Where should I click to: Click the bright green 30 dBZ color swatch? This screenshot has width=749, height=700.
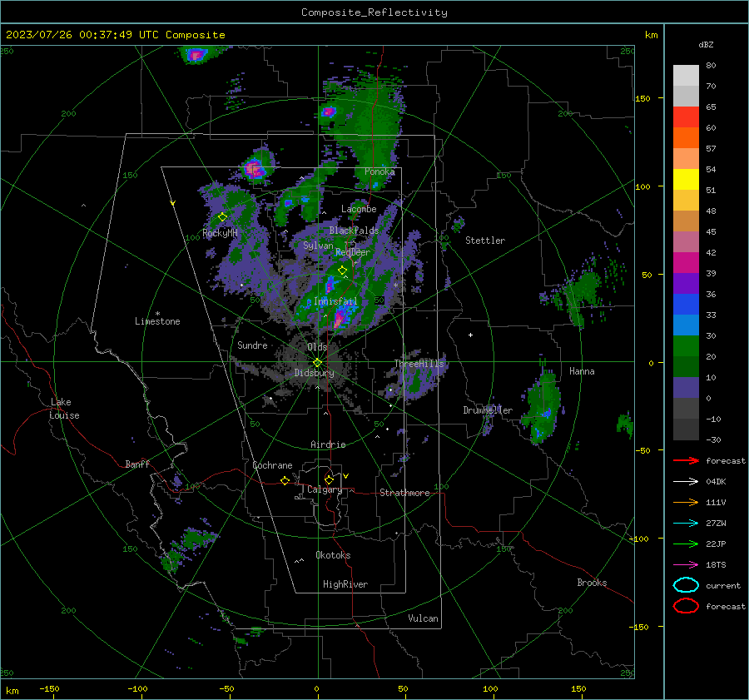(x=686, y=346)
